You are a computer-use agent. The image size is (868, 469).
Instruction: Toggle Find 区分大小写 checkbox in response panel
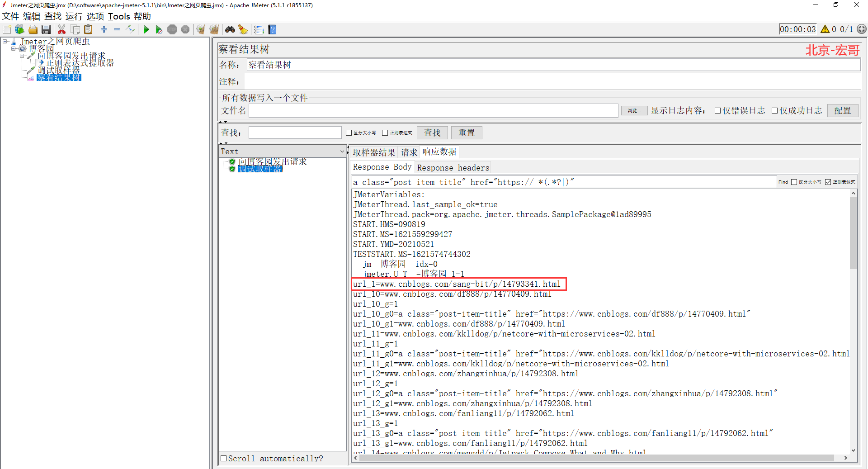click(x=794, y=182)
